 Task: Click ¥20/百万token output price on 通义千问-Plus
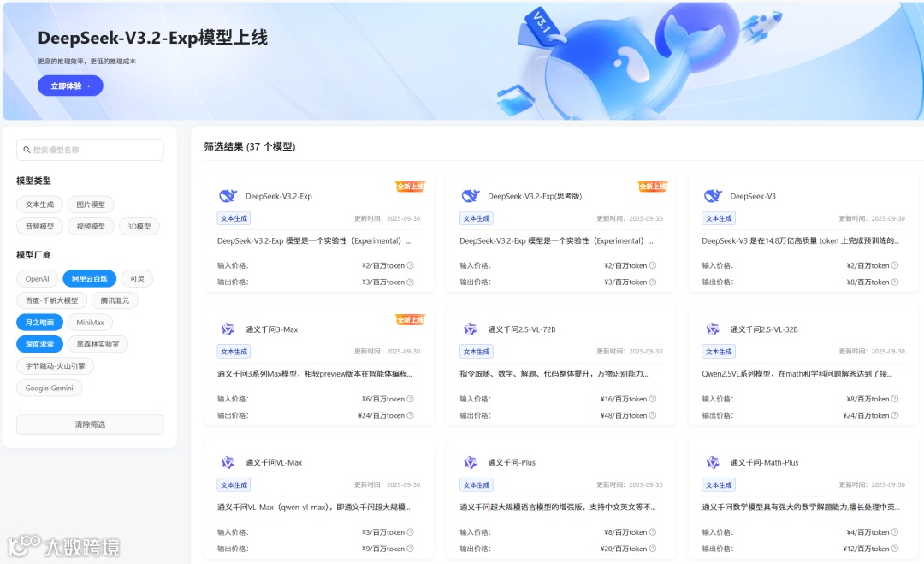tap(624, 549)
